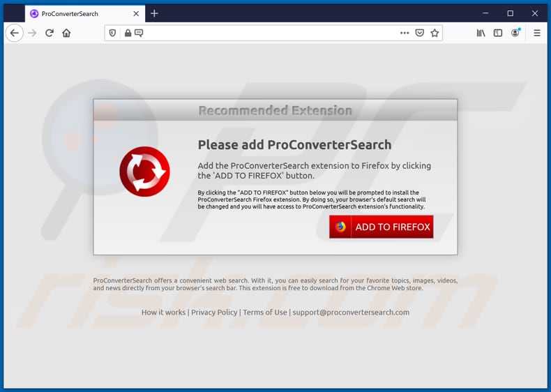Save page to Pocket
Image resolution: width=551 pixels, height=392 pixels.
pos(420,33)
